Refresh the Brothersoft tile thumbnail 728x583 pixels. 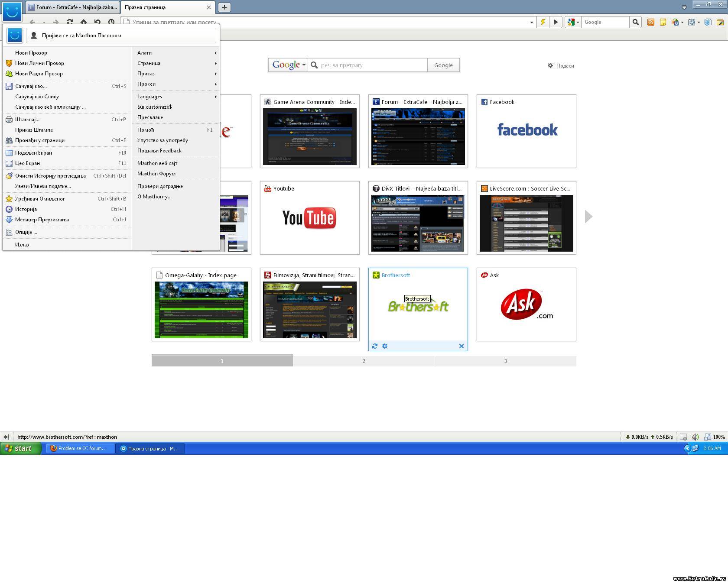[375, 346]
